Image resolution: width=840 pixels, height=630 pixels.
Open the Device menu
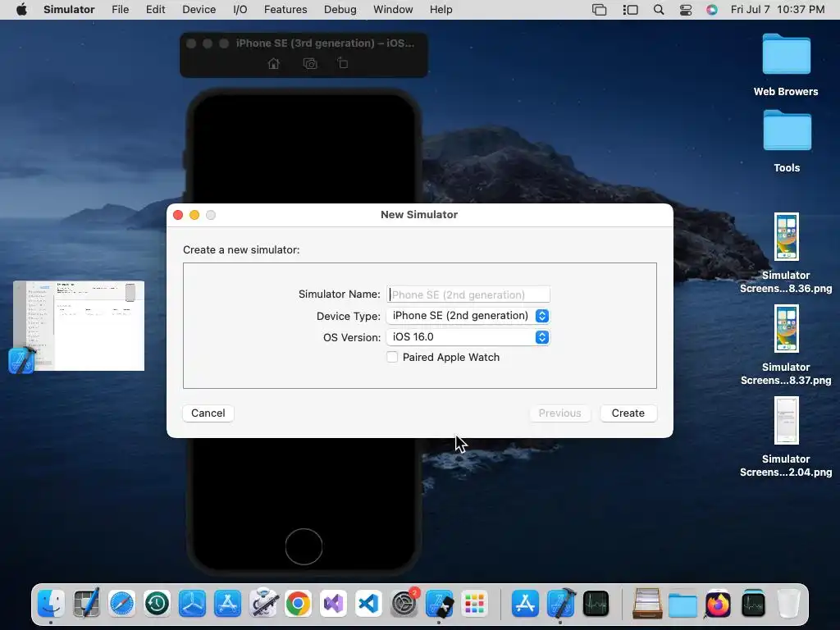199,10
